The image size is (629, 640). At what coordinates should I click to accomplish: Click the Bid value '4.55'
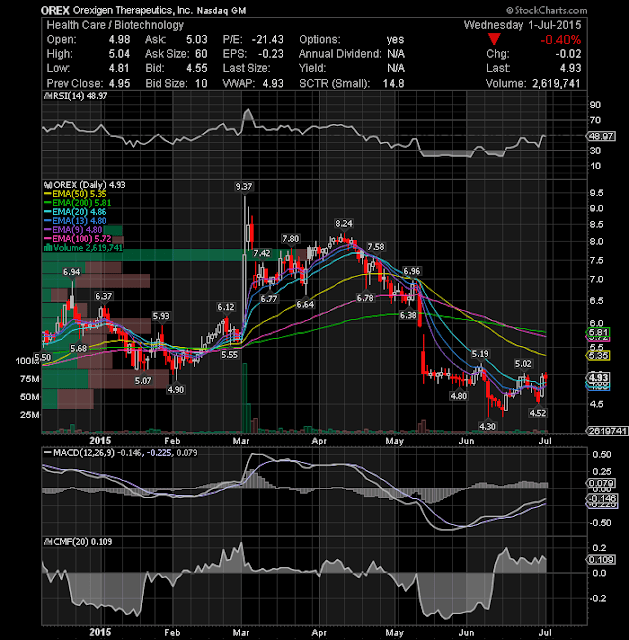[197, 68]
